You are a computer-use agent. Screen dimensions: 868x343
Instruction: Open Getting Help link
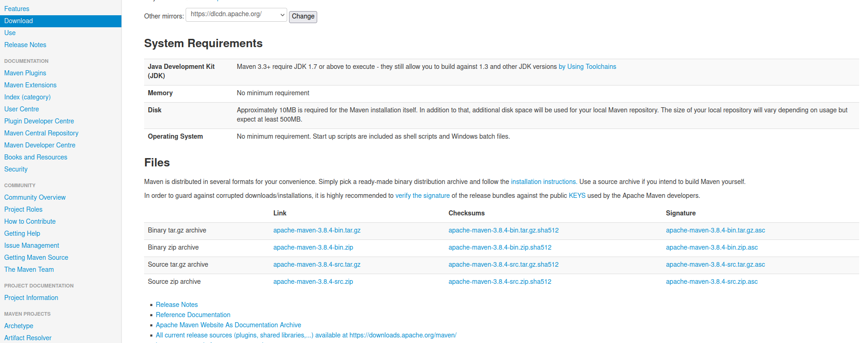click(x=22, y=233)
